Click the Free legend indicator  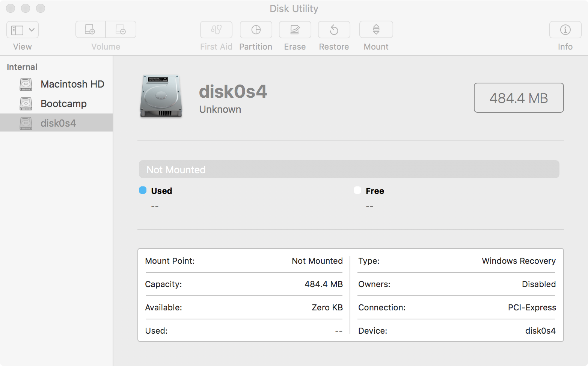point(357,191)
